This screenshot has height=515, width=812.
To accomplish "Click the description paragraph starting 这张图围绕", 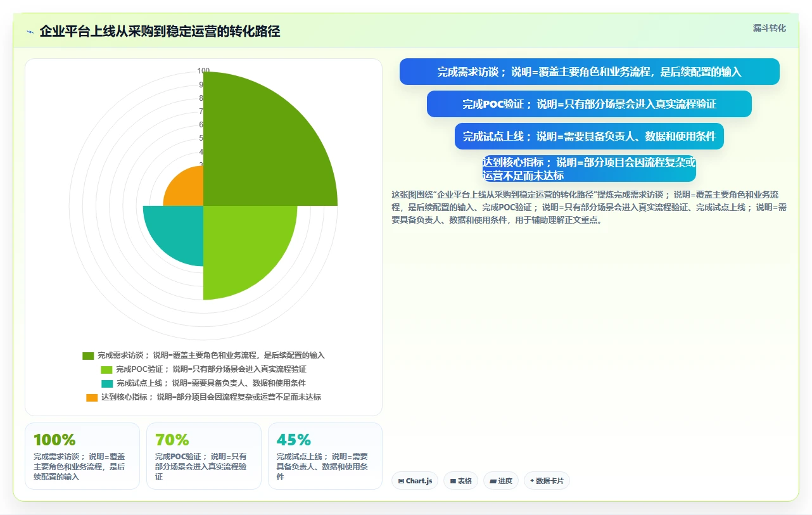I will pyautogui.click(x=589, y=207).
